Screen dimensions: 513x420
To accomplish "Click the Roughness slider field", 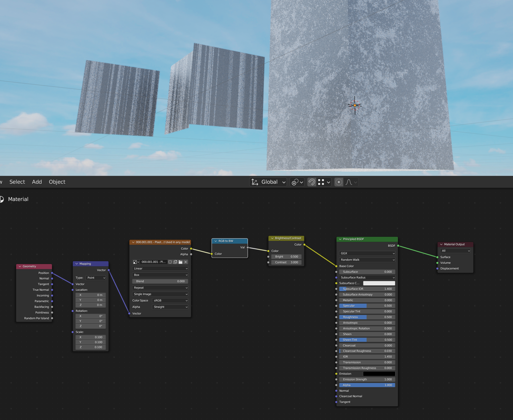I will point(367,317).
